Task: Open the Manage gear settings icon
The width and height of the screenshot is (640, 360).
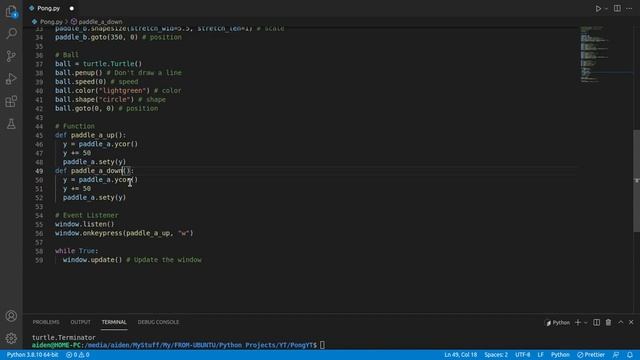Action: tap(11, 338)
